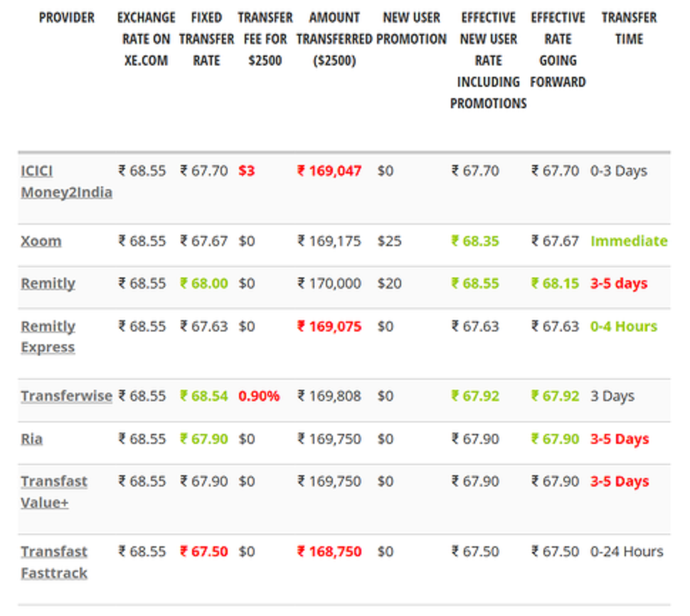Click the FIXED TRANSFER RATE column header
Screen dimensions: 690x616
click(x=206, y=38)
